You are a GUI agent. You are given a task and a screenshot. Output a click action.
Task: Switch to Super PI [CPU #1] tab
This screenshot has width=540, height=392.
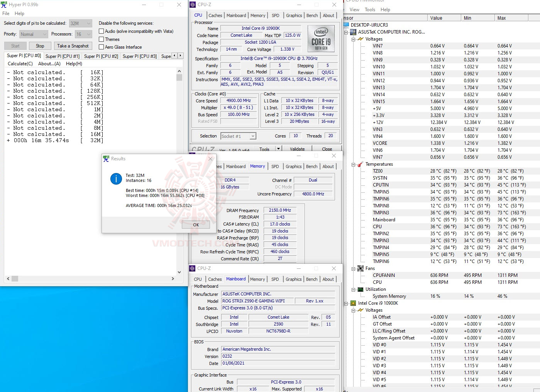(x=63, y=56)
